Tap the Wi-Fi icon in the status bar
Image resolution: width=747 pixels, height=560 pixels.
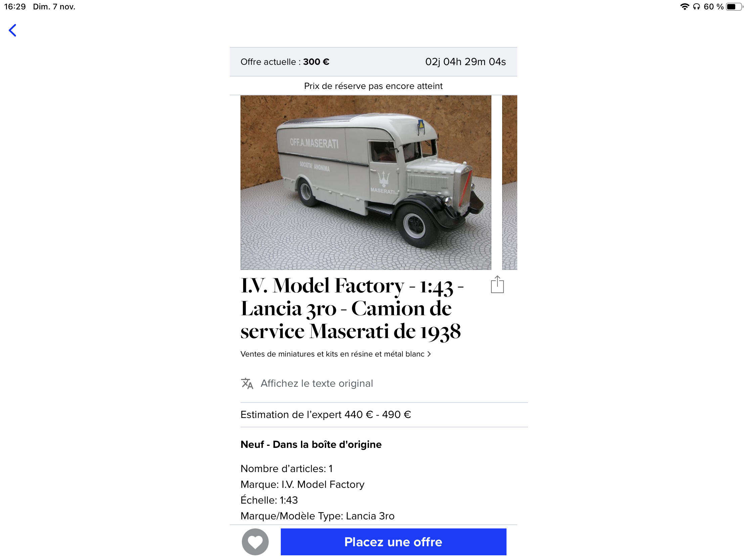pos(685,7)
